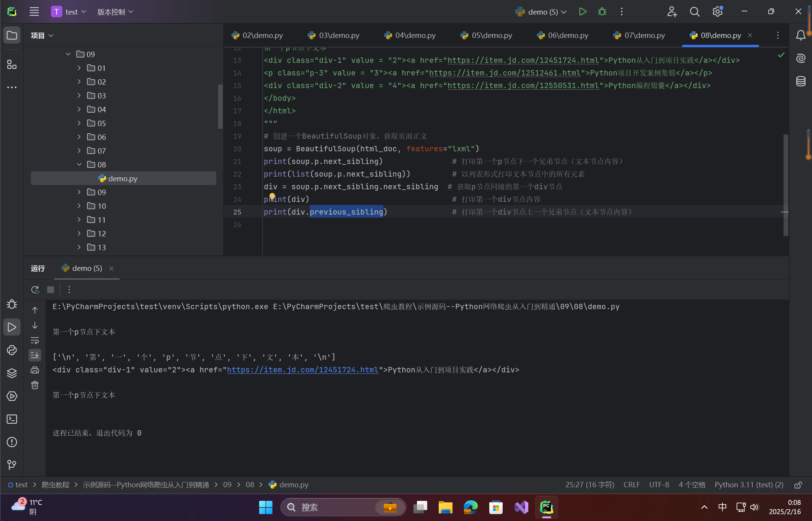Viewport: 812px width, 521px height.
Task: Expand folder 05 in project tree
Action: [79, 123]
